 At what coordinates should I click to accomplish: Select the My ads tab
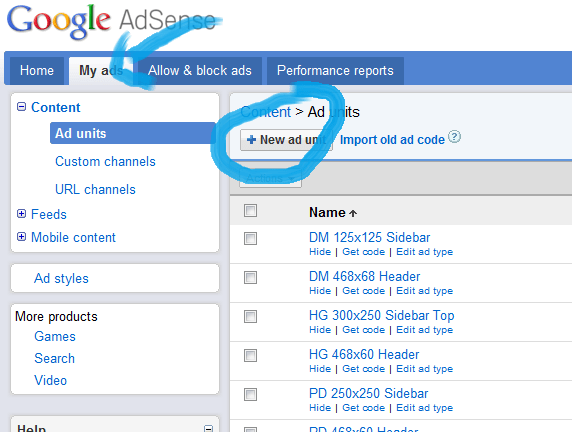(101, 70)
